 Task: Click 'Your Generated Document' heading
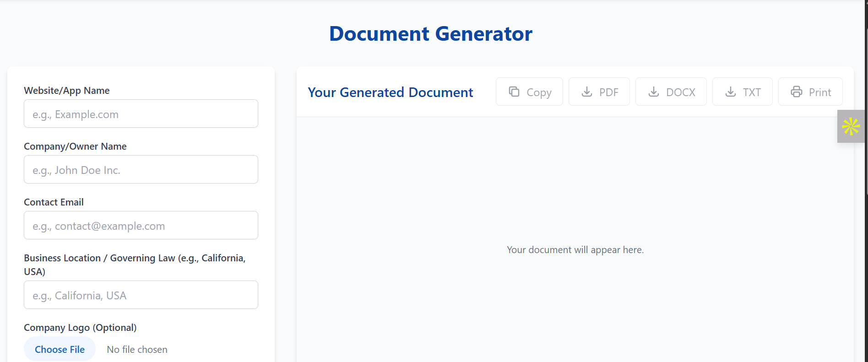(391, 92)
